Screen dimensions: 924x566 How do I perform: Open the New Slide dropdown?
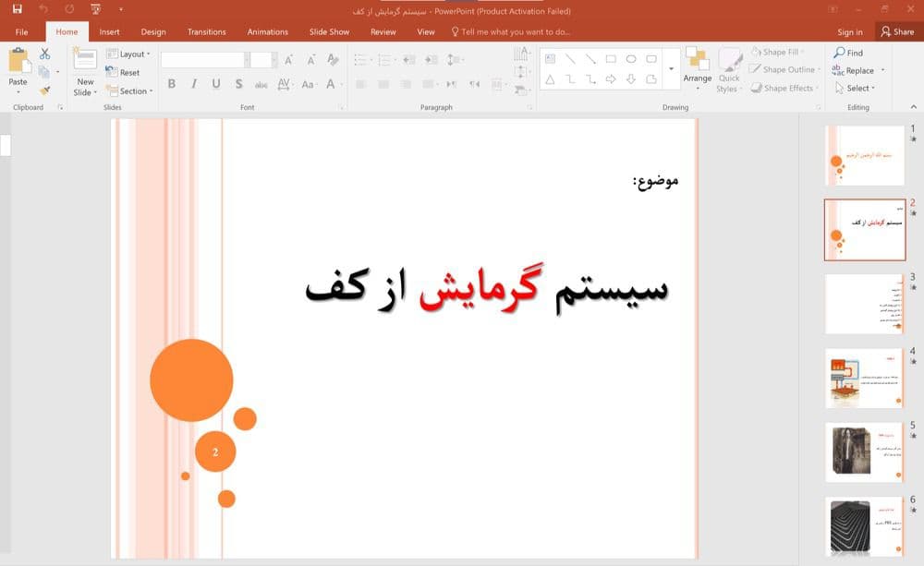click(x=85, y=87)
